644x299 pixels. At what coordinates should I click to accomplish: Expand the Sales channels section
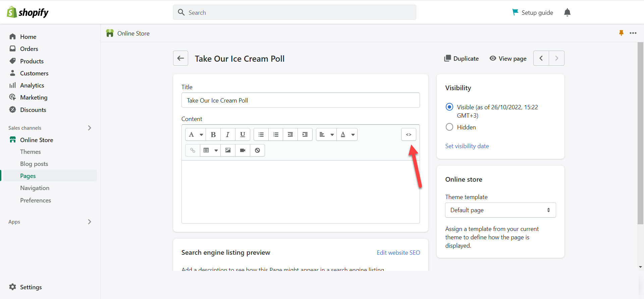pyautogui.click(x=89, y=128)
